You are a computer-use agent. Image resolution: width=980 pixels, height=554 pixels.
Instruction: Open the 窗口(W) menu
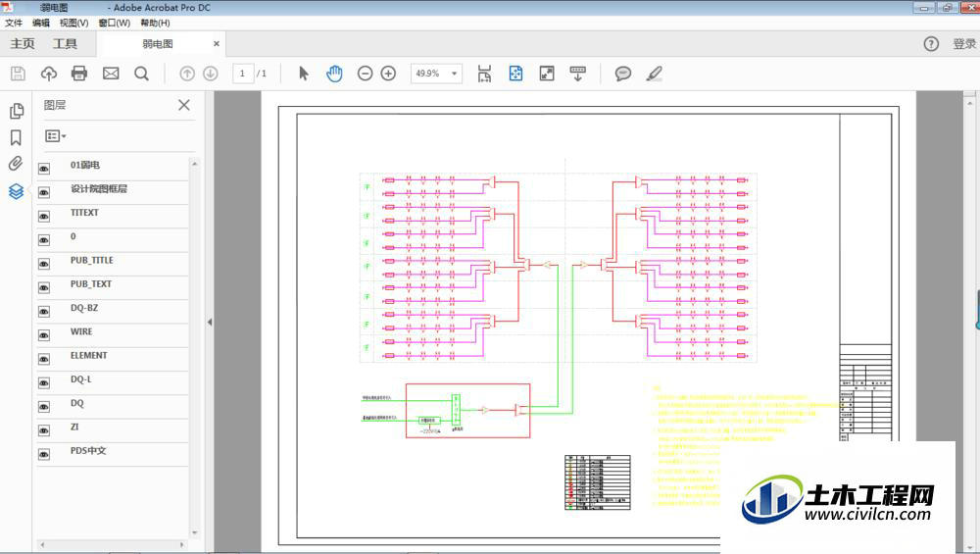[x=115, y=24]
